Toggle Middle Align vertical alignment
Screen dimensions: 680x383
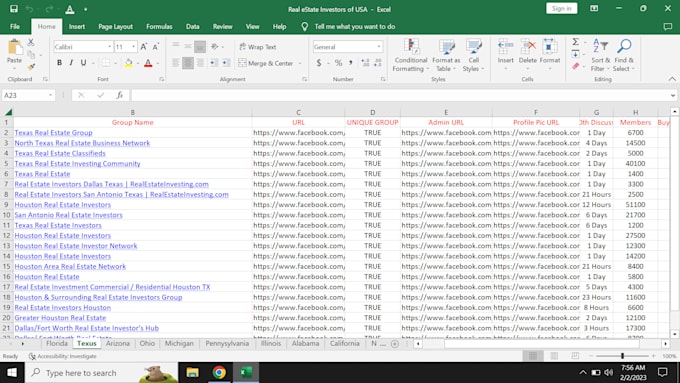(188, 46)
